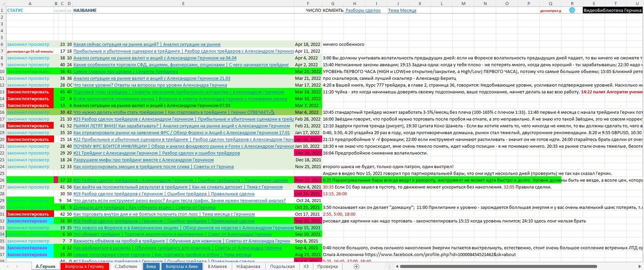
Task: Switch to the С.Заботкин sheet tab
Action: pyautogui.click(x=126, y=267)
